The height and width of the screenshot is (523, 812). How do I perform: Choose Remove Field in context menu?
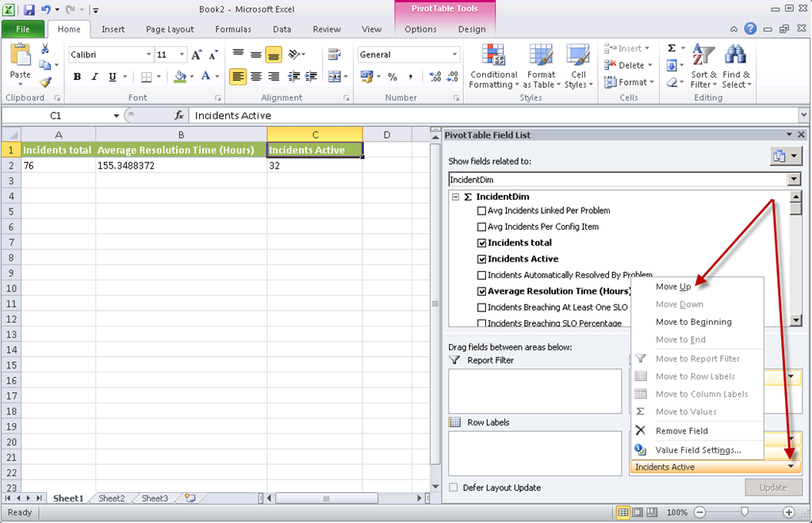tap(681, 431)
